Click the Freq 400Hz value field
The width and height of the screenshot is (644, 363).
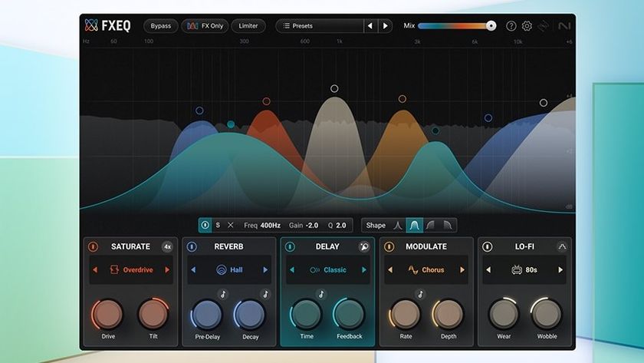[262, 226]
